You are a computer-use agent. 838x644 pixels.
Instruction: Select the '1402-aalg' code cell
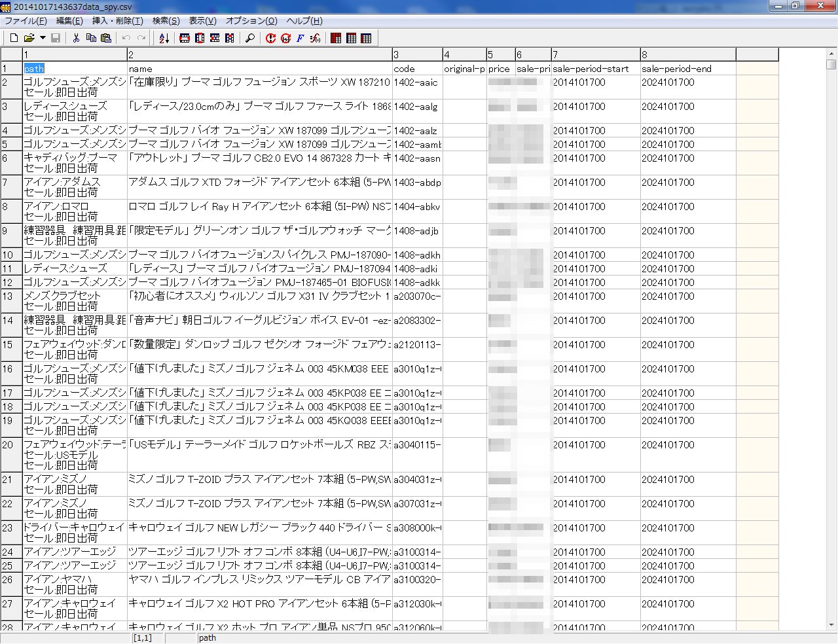pyautogui.click(x=418, y=111)
